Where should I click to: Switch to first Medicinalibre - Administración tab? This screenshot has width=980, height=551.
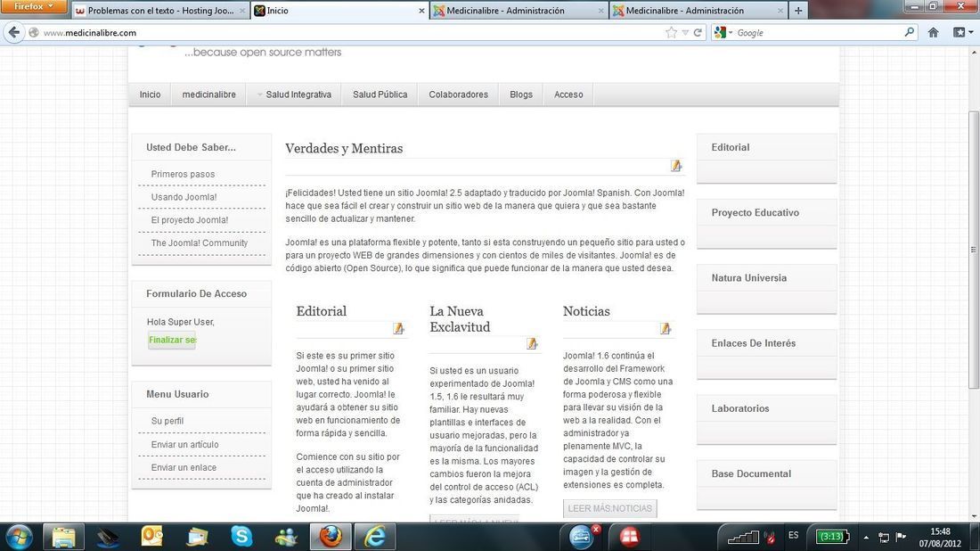(x=519, y=11)
